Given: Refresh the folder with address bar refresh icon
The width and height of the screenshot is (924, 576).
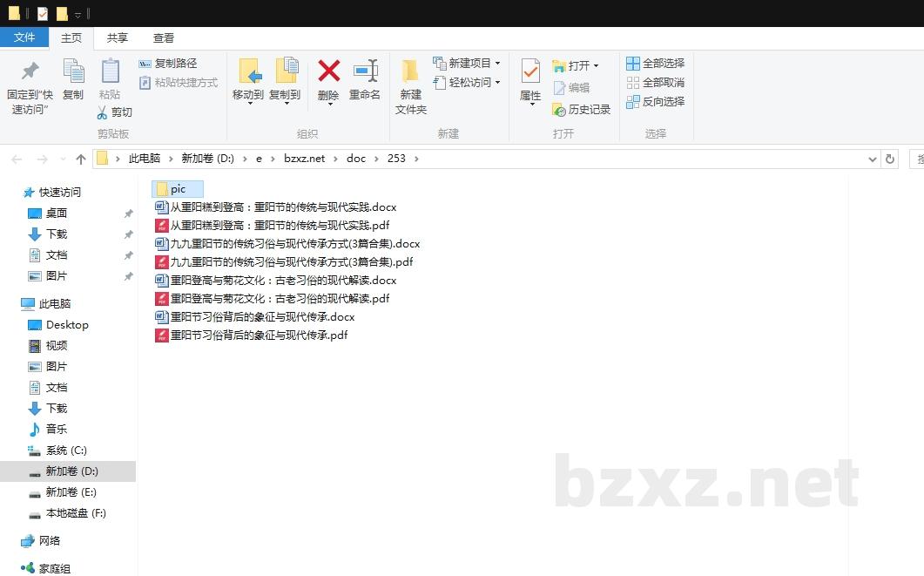Looking at the screenshot, I should (889, 159).
